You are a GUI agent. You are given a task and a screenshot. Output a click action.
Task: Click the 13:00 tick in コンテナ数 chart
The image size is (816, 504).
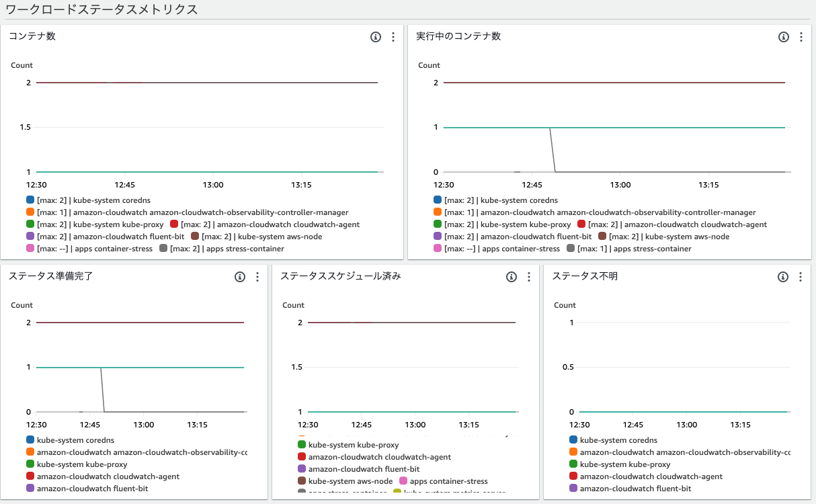(x=213, y=185)
